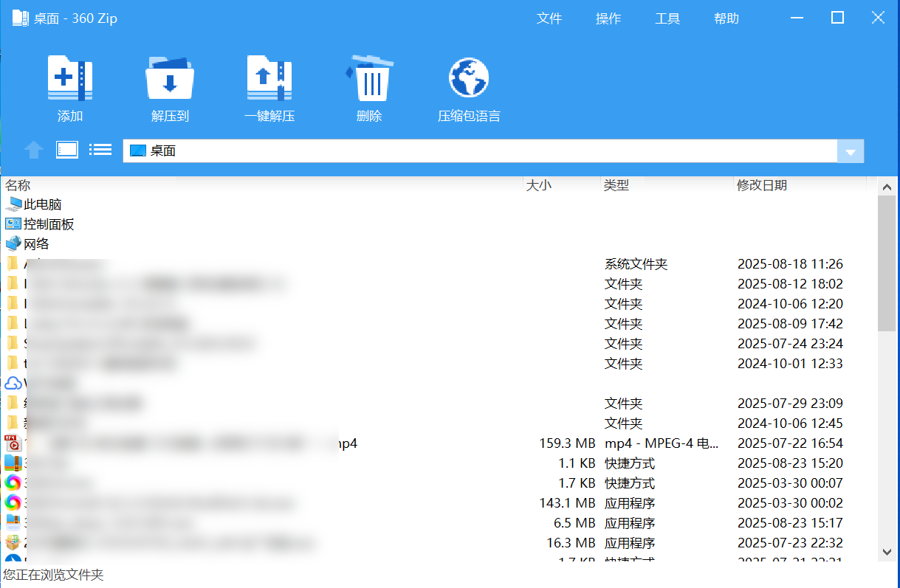Image resolution: width=900 pixels, height=588 pixels.
Task: Open the 文件 menu
Action: 549,18
